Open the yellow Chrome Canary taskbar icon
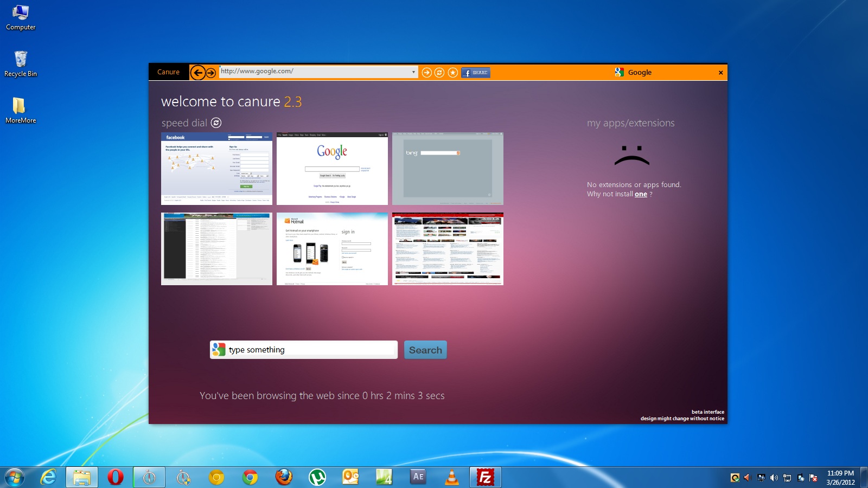 click(x=216, y=477)
